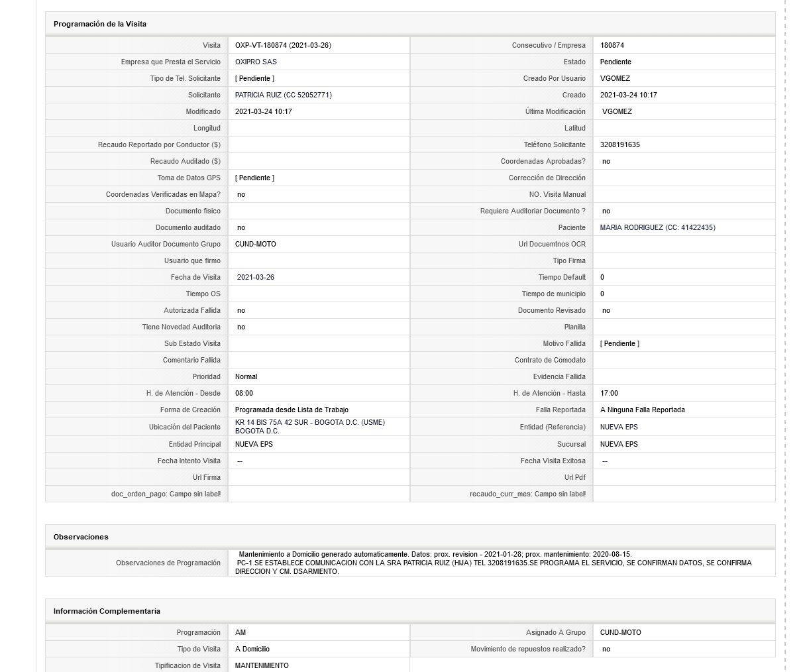Click the Recaudo Reportado por Conductor ($) label
The width and height of the screenshot is (801, 672).
pyautogui.click(x=159, y=144)
